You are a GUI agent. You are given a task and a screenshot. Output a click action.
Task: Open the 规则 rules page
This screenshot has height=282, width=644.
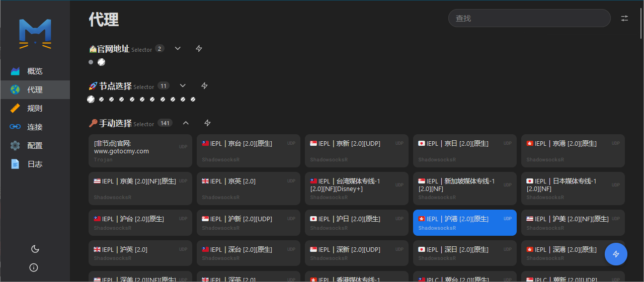coord(35,108)
